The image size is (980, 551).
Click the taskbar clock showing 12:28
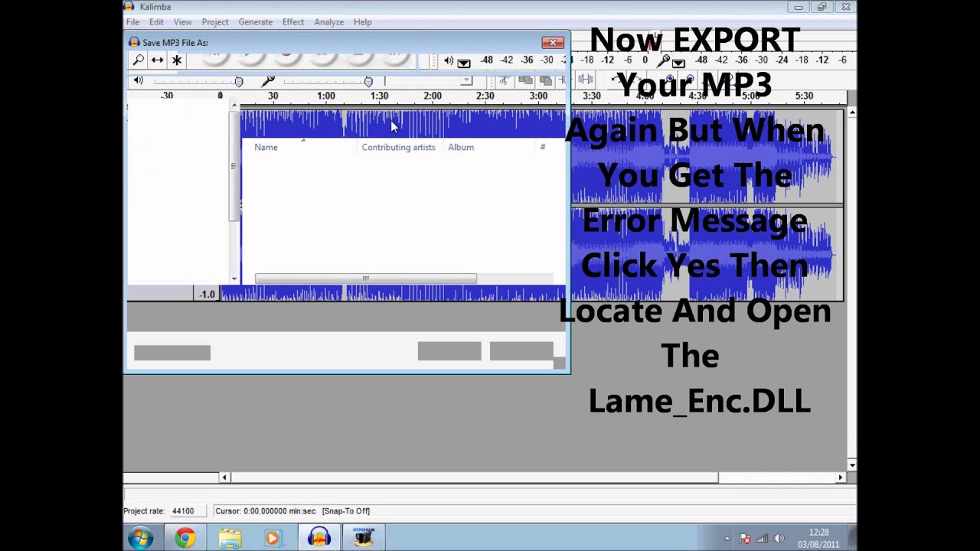point(818,538)
